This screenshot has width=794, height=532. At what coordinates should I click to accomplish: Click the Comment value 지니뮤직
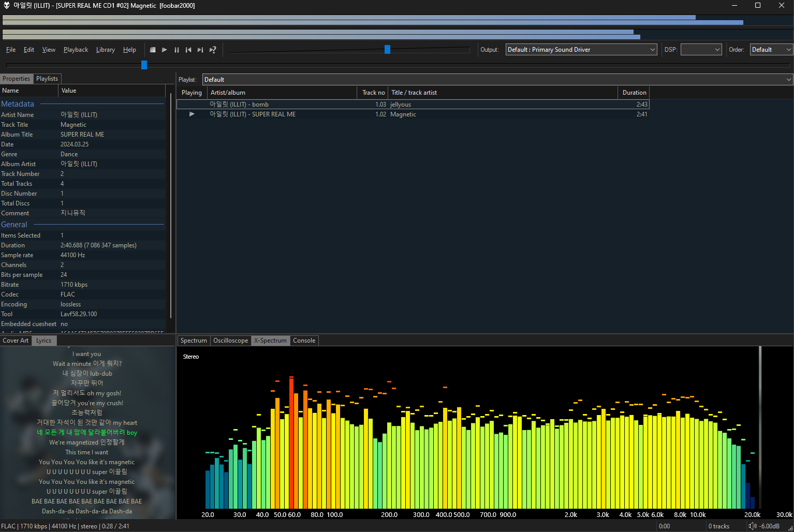point(73,213)
